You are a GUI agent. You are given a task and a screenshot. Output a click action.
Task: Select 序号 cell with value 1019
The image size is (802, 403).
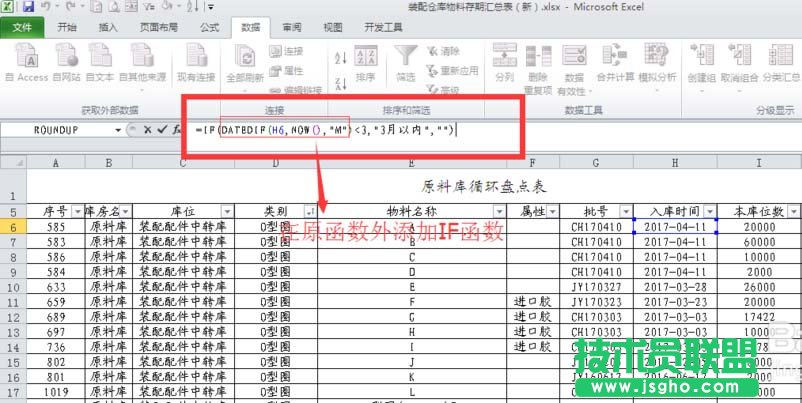tap(56, 392)
